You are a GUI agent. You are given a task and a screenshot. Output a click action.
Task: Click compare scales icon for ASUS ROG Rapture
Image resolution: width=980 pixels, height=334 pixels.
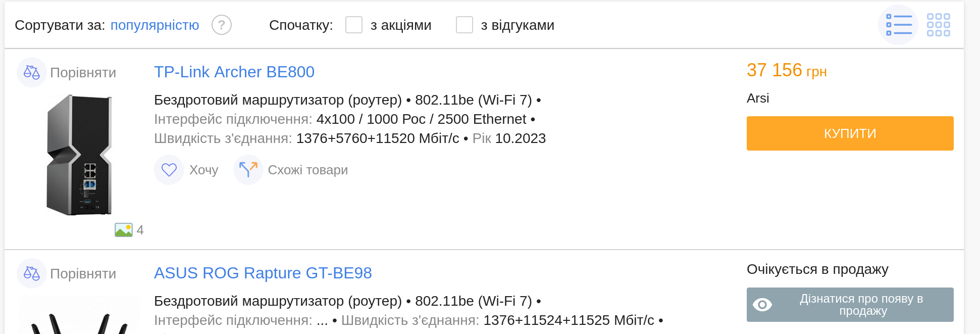(31, 273)
